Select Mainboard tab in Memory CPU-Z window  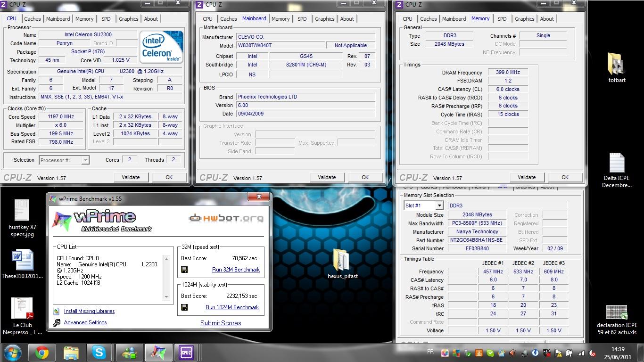click(x=454, y=19)
